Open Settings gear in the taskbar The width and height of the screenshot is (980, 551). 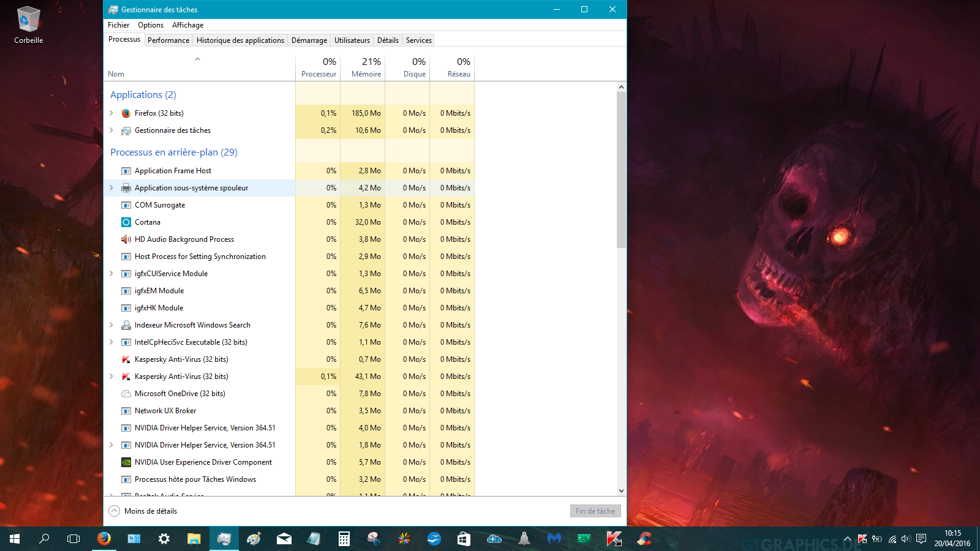164,539
